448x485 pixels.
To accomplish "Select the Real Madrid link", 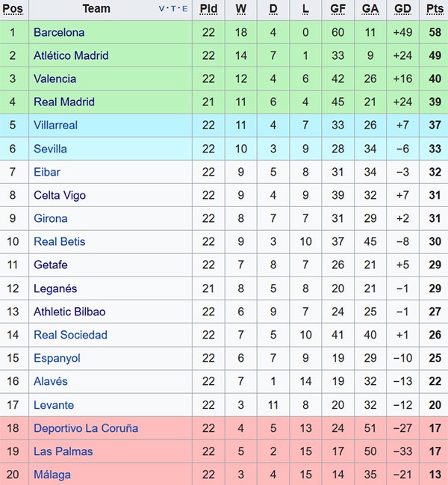I will click(x=64, y=102).
